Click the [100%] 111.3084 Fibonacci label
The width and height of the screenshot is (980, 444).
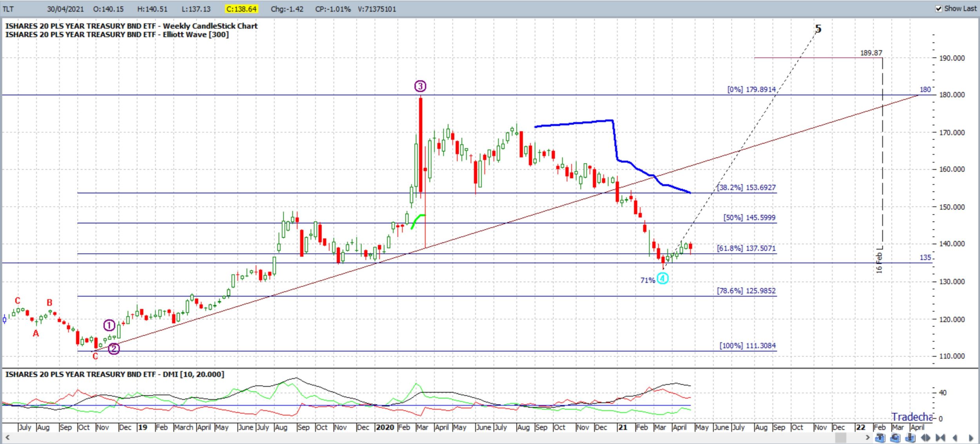click(x=748, y=346)
